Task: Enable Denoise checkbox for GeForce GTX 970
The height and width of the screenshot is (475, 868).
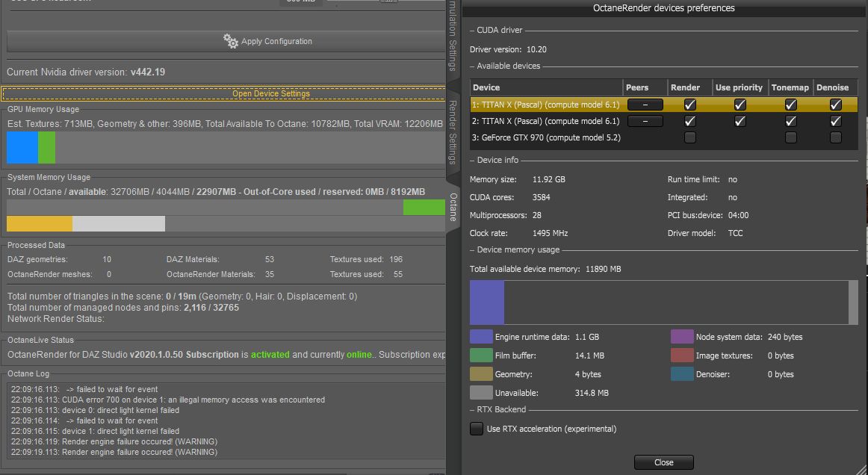Action: pos(835,137)
